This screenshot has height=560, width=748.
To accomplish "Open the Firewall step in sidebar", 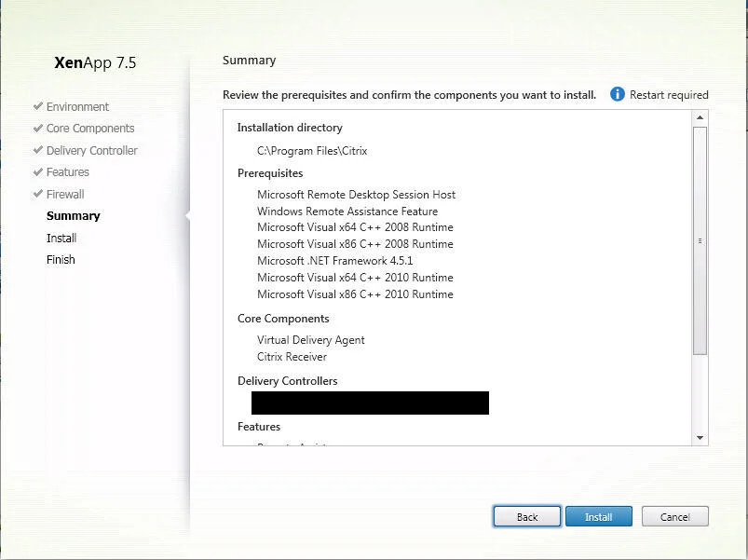I will click(65, 195).
